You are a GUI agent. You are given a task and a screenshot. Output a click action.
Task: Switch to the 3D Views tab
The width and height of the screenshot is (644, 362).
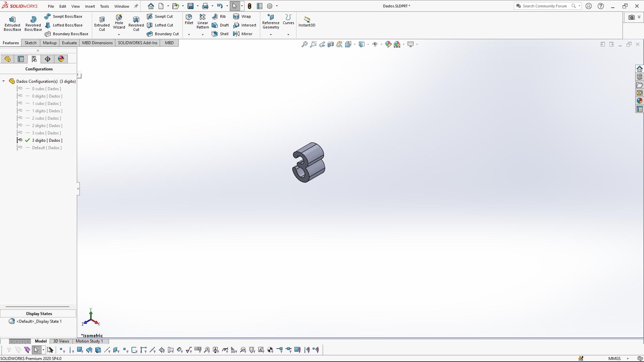pyautogui.click(x=61, y=341)
